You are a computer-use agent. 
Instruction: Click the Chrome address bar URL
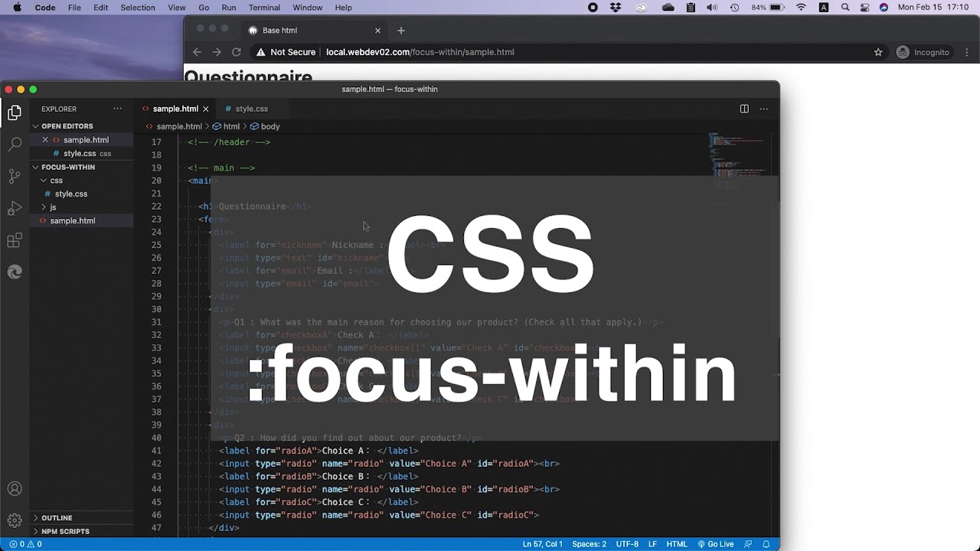(x=420, y=52)
